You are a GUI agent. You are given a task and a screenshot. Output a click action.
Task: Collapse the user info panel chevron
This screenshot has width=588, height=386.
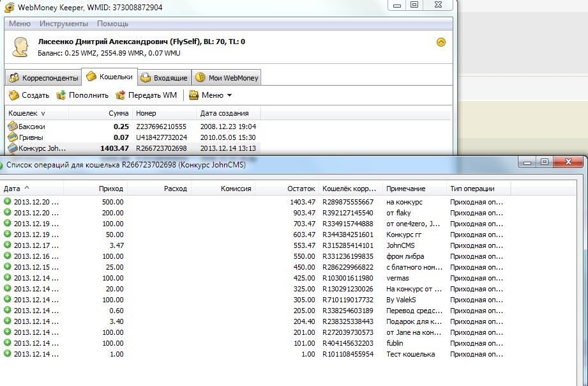(x=441, y=42)
